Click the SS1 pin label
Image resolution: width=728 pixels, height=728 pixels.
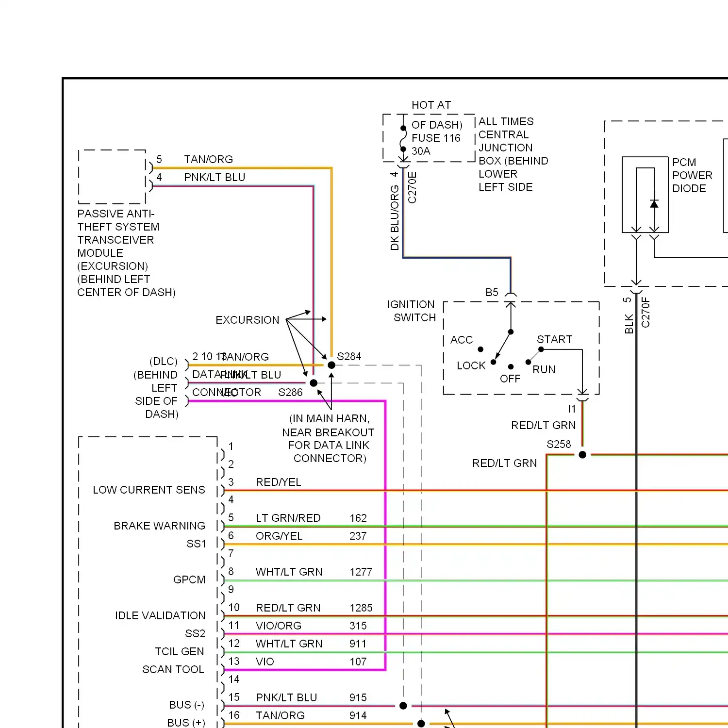(196, 544)
